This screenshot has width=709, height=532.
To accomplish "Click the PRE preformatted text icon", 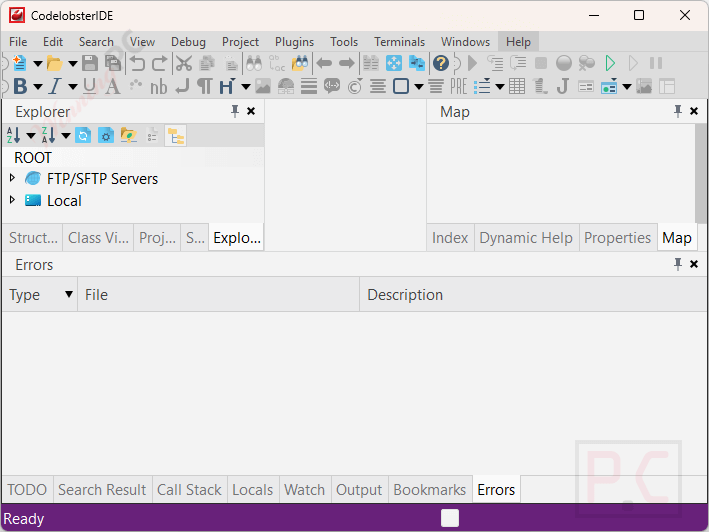I will (458, 86).
